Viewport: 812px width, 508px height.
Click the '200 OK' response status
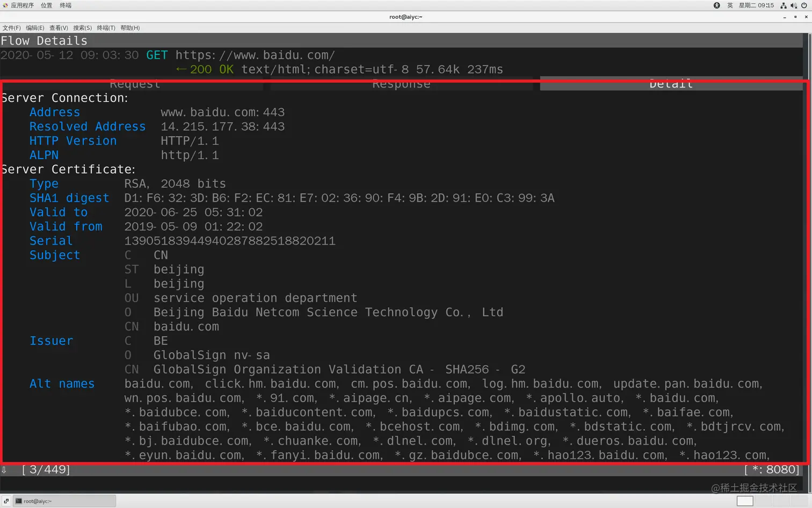coord(212,69)
